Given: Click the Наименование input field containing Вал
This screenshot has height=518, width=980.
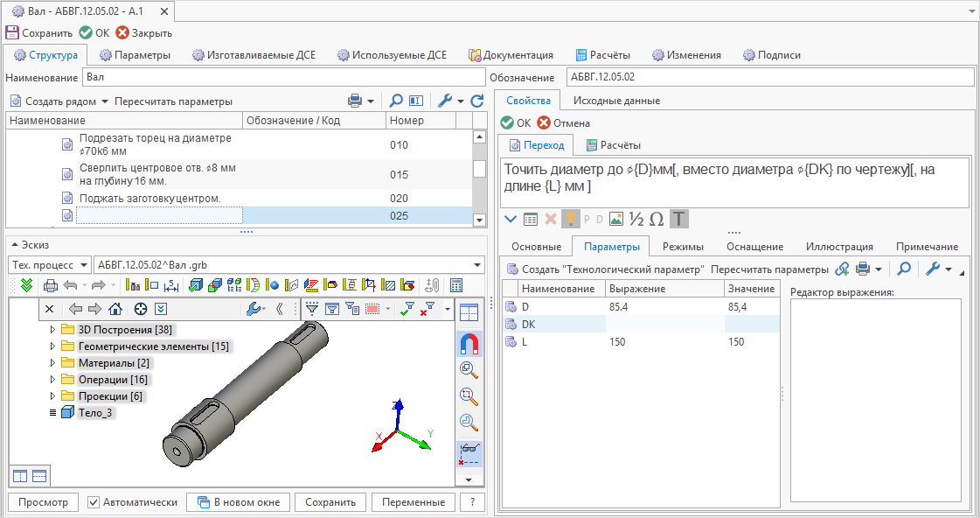Looking at the screenshot, I should coord(283,77).
